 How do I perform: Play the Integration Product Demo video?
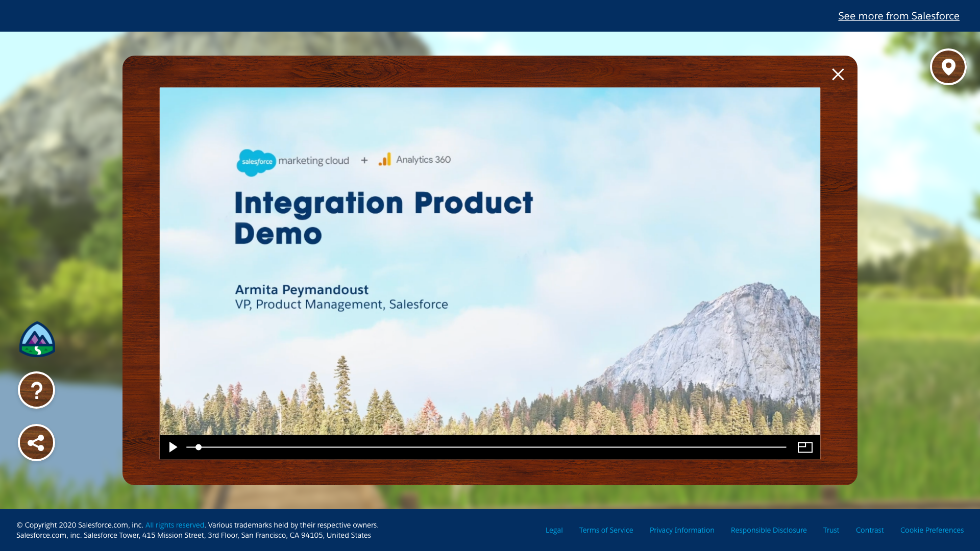click(x=173, y=447)
